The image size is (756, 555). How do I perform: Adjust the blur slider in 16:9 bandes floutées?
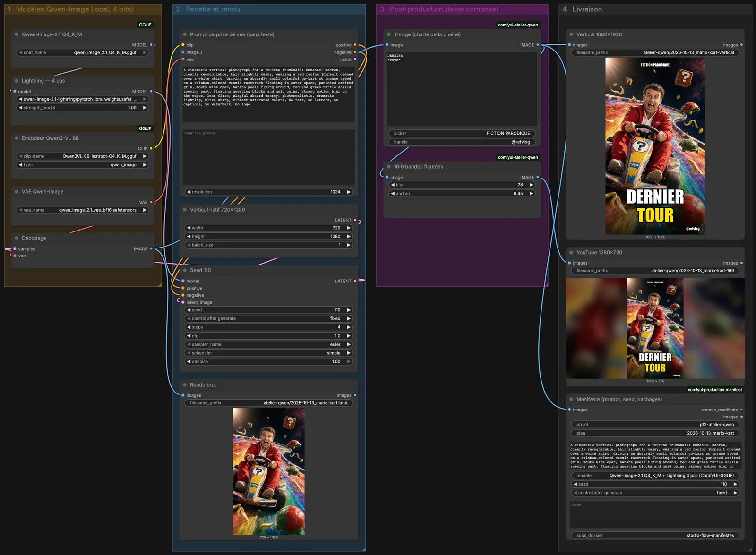click(x=462, y=185)
